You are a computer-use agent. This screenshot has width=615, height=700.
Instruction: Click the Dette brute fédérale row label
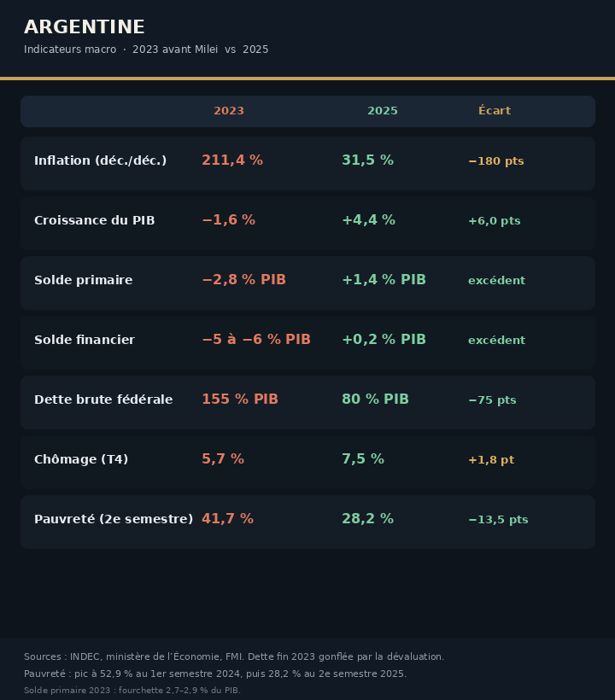tap(103, 400)
